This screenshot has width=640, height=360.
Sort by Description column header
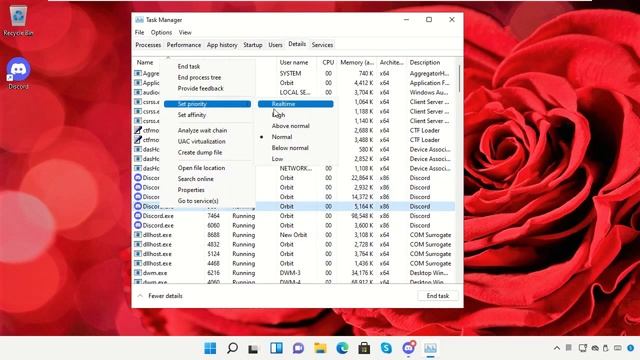[x=424, y=62]
